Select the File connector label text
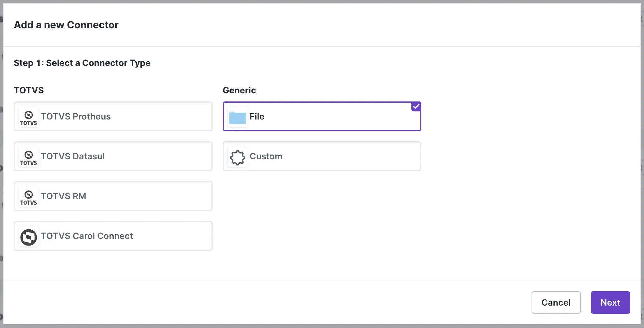This screenshot has width=644, height=328. pos(257,116)
